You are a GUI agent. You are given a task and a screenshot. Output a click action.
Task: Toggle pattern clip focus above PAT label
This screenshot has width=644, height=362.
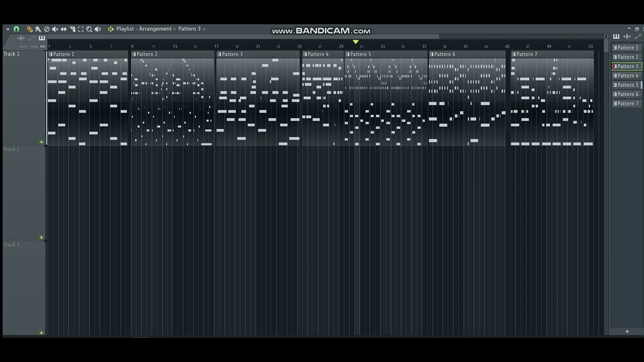pyautogui.click(x=42, y=38)
